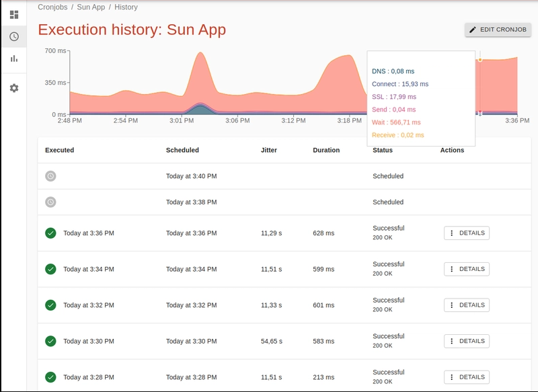Click the DNS : 0,08 ms tooltip entry

coord(393,71)
